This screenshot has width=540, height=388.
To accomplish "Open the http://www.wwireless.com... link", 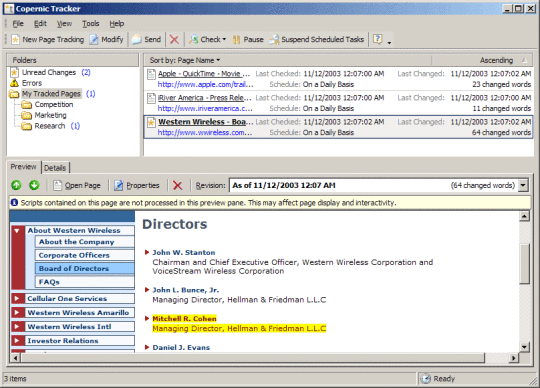I will 205,133.
